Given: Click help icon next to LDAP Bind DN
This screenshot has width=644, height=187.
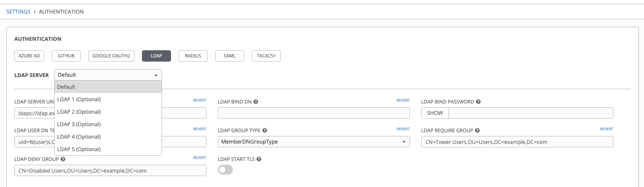Looking at the screenshot, I should 256,102.
